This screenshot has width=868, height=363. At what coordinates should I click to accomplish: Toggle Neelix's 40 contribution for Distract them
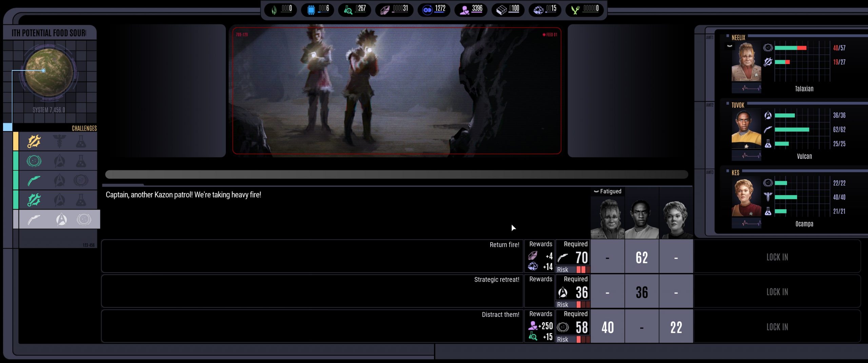coord(607,327)
